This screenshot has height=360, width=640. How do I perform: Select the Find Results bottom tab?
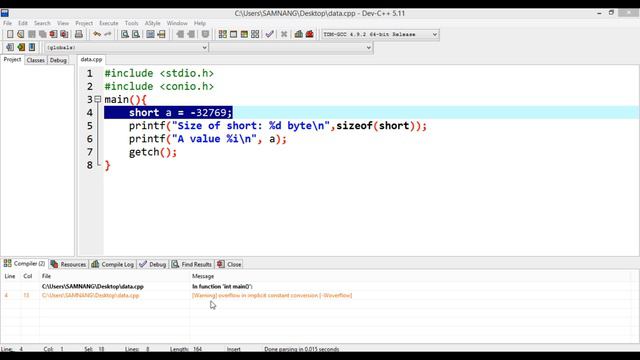[x=191, y=264]
